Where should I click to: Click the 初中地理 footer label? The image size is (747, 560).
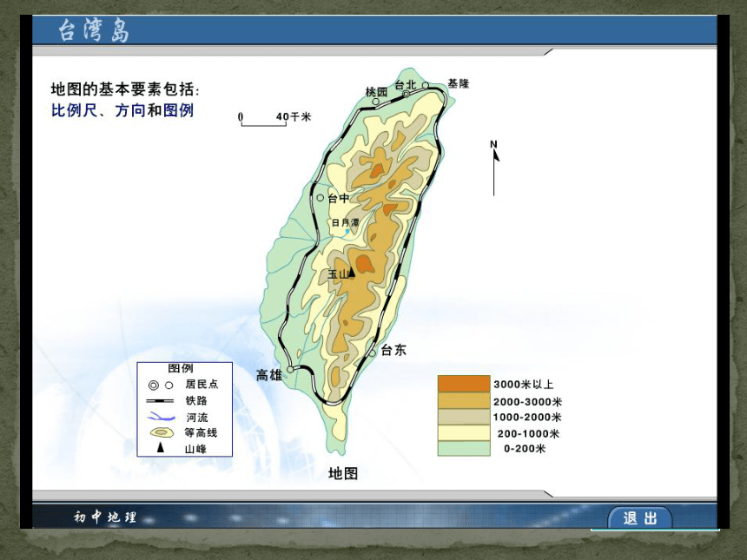pyautogui.click(x=105, y=517)
